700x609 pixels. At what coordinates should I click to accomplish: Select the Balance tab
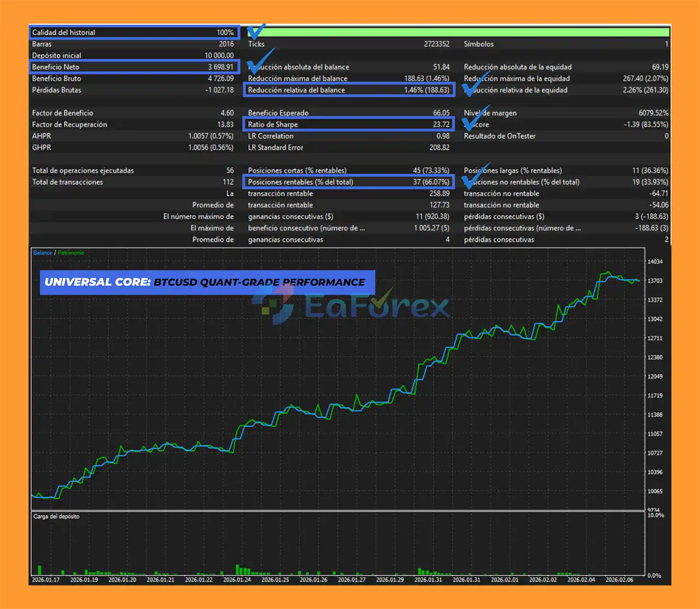point(42,252)
